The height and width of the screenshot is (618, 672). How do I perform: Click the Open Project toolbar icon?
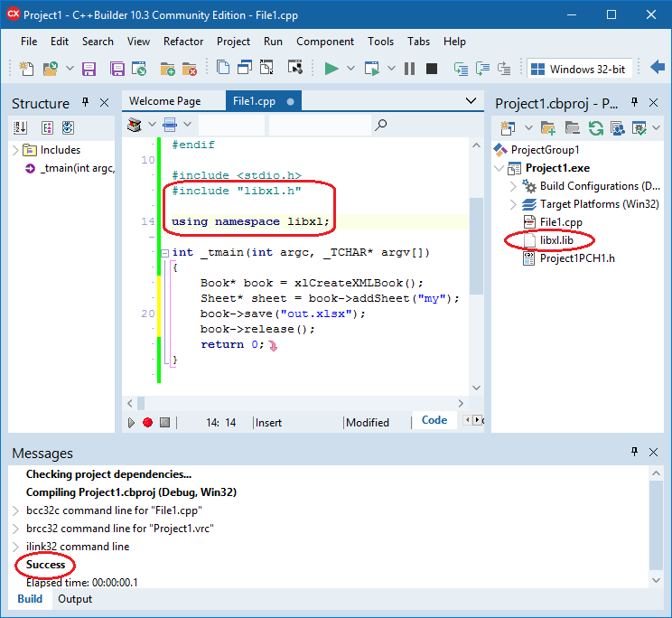tap(139, 69)
